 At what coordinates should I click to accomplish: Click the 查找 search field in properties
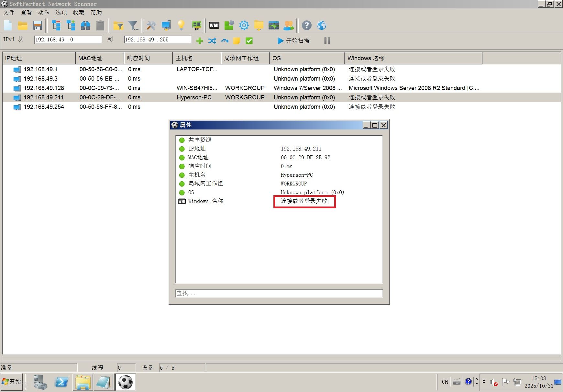click(x=279, y=293)
